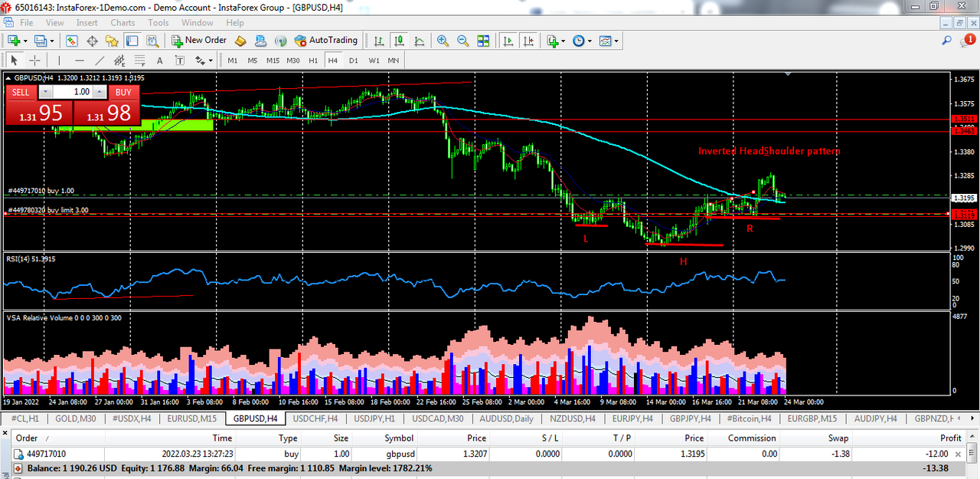Switch timeframe to M30

pos(293,60)
